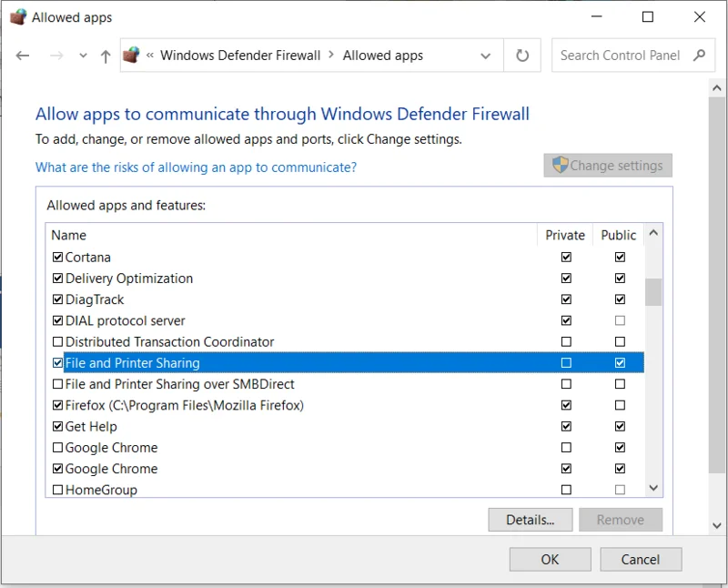The image size is (728, 588).
Task: Click the Change settings button
Action: point(608,166)
